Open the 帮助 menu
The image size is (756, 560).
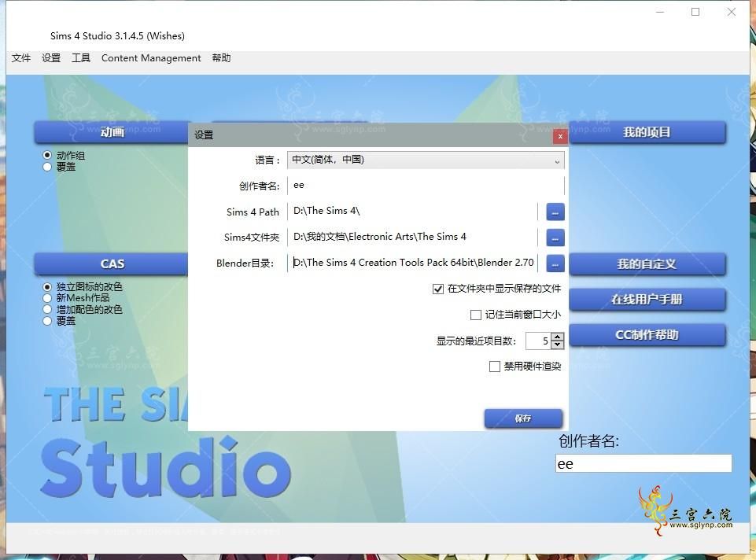click(221, 58)
